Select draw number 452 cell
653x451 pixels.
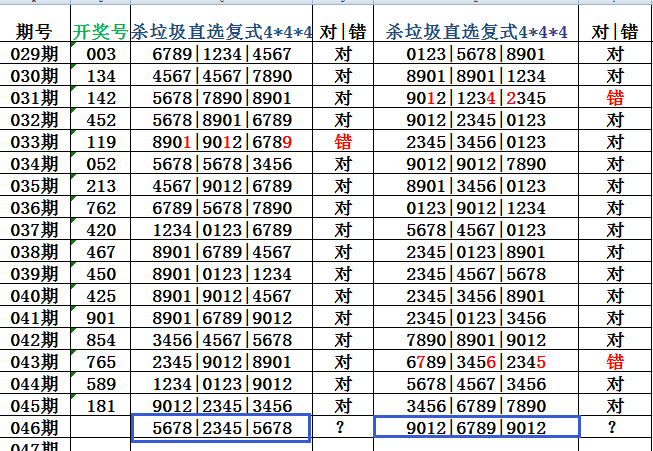(100, 120)
